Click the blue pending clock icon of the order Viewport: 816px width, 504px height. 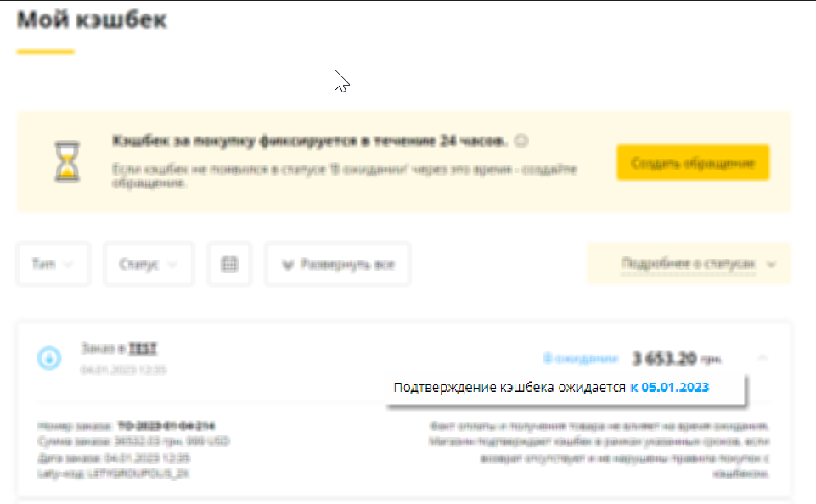pos(49,358)
